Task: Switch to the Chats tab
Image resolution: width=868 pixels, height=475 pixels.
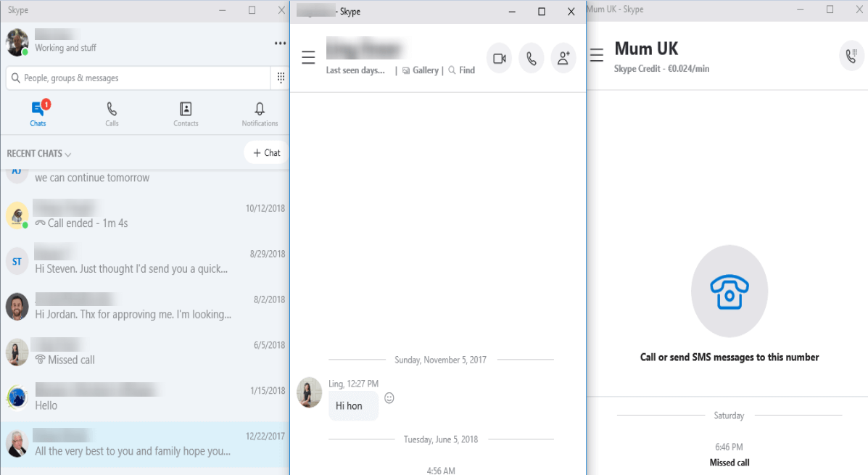Action: click(38, 114)
